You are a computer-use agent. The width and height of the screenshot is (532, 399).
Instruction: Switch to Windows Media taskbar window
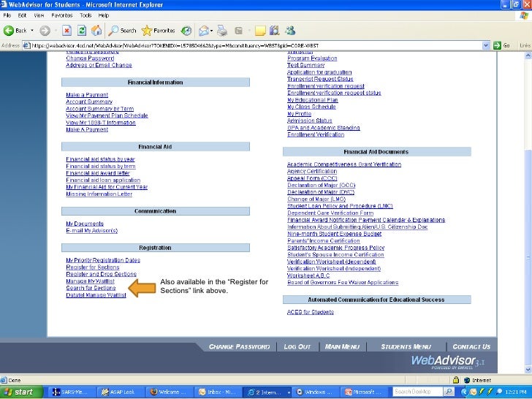point(315,392)
